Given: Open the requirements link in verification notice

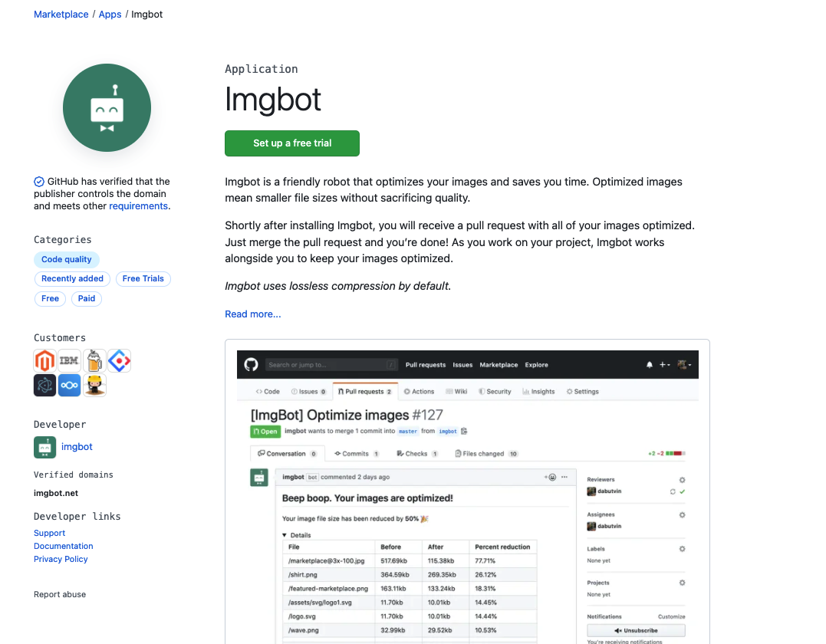Looking at the screenshot, I should 138,205.
